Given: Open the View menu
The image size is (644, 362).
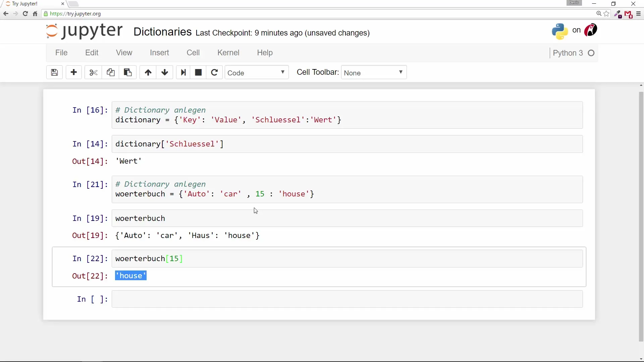Looking at the screenshot, I should point(124,53).
